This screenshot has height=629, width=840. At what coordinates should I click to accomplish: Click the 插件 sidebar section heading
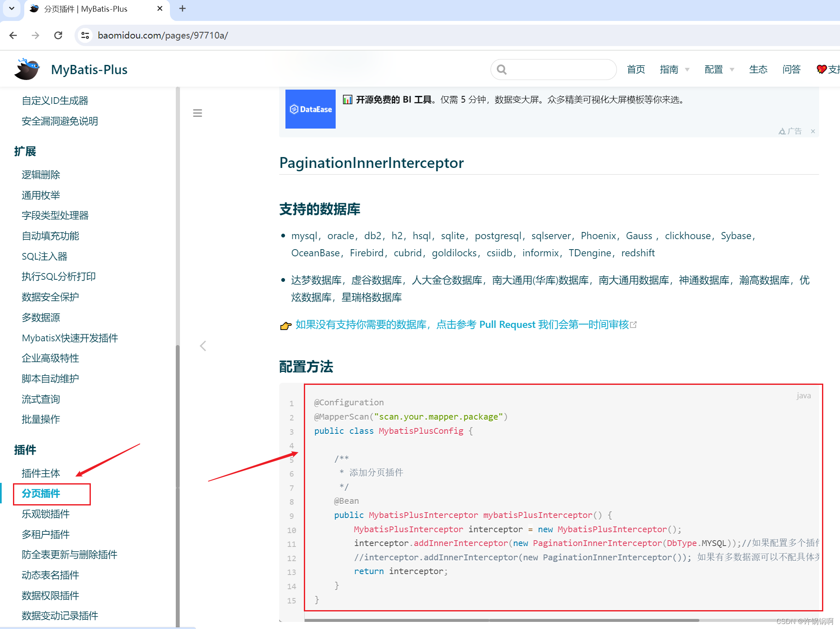pos(25,450)
